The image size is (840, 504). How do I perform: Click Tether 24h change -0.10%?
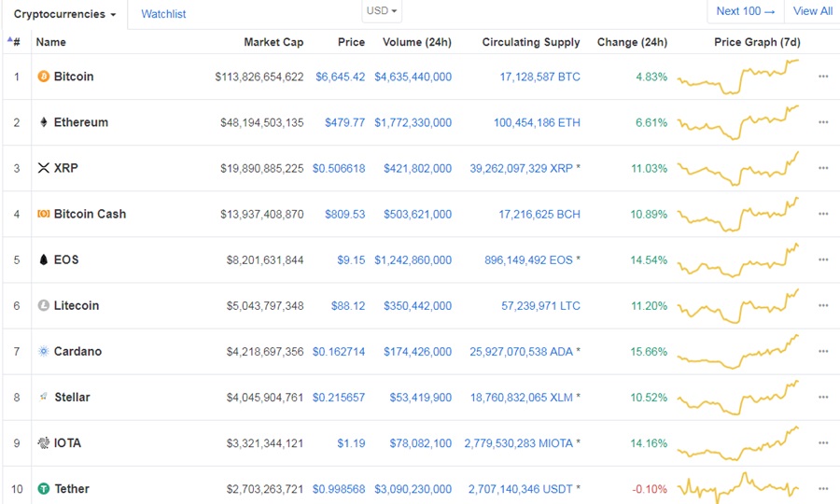tap(650, 489)
